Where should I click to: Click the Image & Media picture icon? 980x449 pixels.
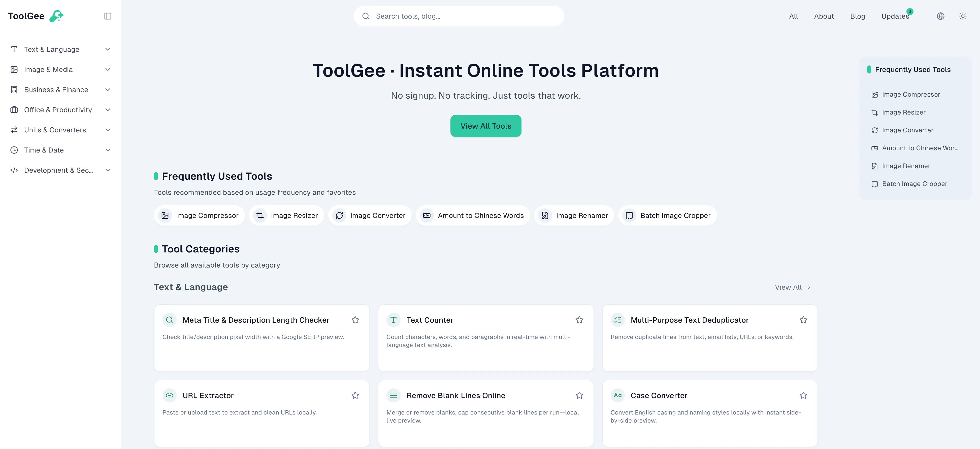tap(14, 69)
